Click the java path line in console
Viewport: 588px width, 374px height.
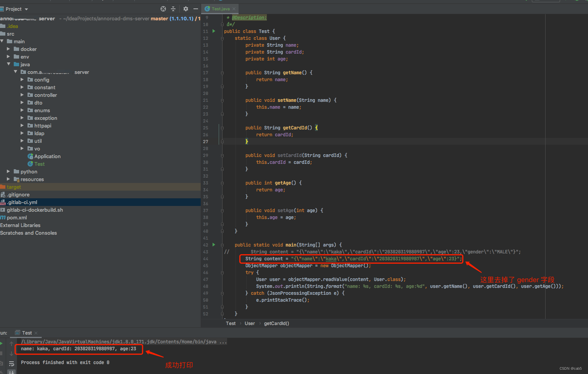click(x=124, y=342)
